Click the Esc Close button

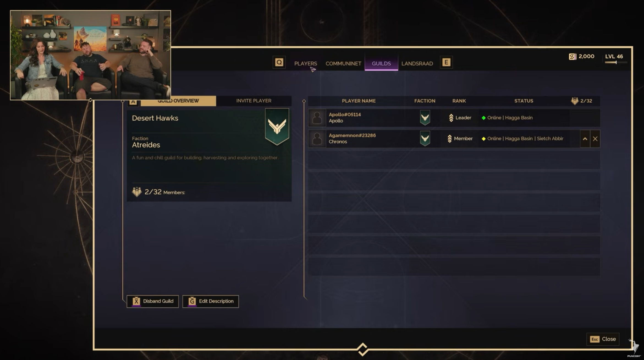[603, 339]
